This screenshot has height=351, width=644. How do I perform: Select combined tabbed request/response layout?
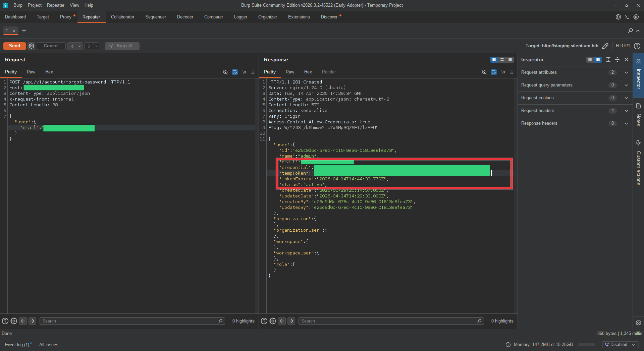point(510,60)
